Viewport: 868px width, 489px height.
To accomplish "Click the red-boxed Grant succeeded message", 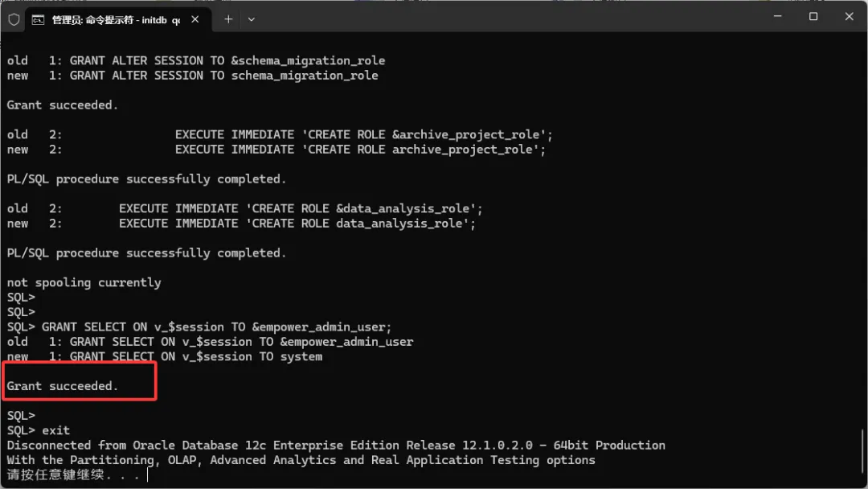I will pyautogui.click(x=63, y=386).
